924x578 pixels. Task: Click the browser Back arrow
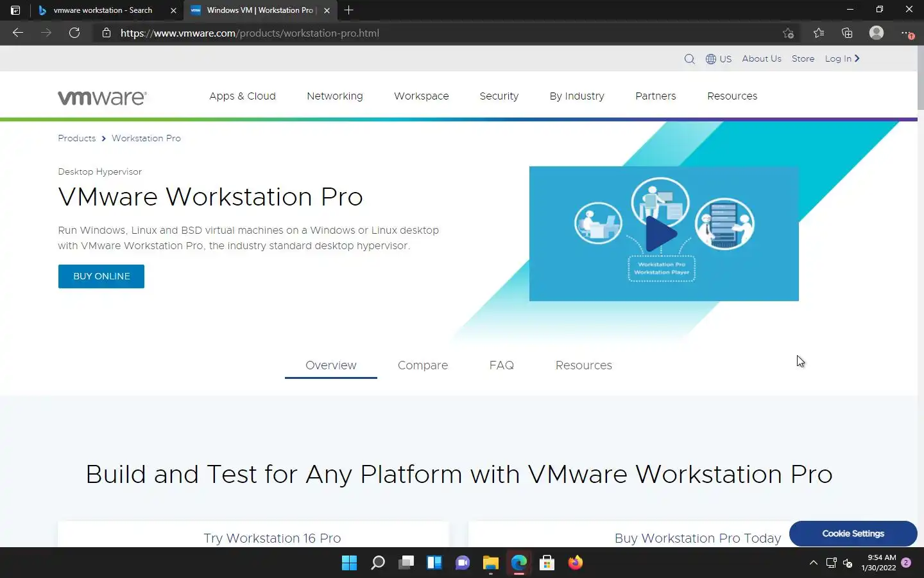point(18,33)
